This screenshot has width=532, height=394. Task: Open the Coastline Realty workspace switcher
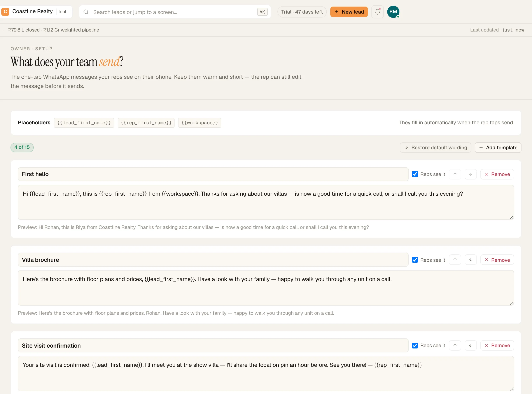37,11
